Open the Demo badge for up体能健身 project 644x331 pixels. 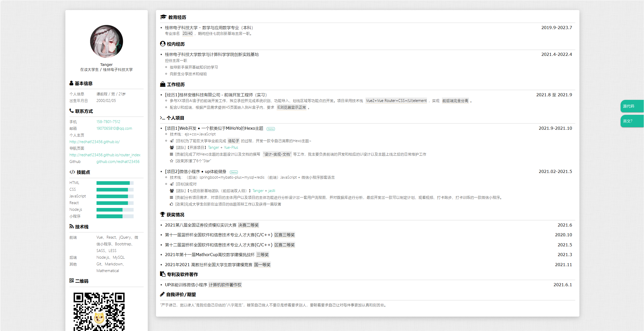pos(234,172)
